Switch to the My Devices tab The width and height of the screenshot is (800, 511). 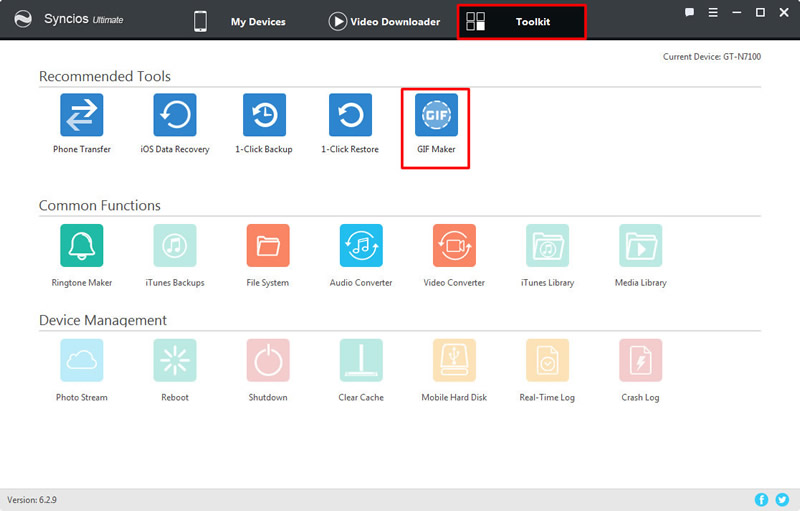click(240, 21)
